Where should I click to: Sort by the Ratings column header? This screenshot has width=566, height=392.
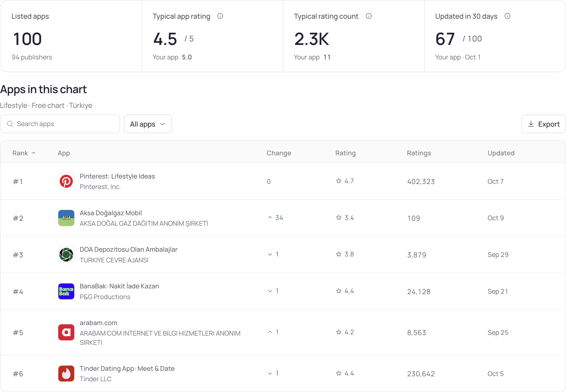[419, 153]
